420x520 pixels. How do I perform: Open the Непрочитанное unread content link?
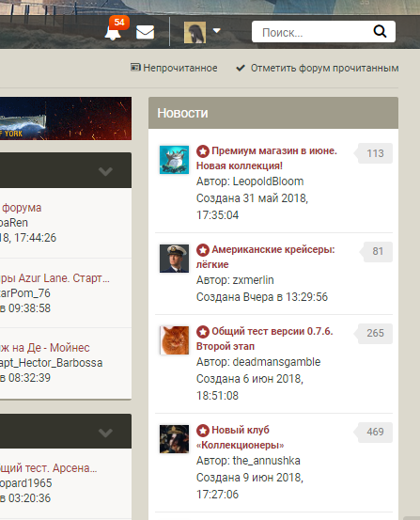coord(180,68)
